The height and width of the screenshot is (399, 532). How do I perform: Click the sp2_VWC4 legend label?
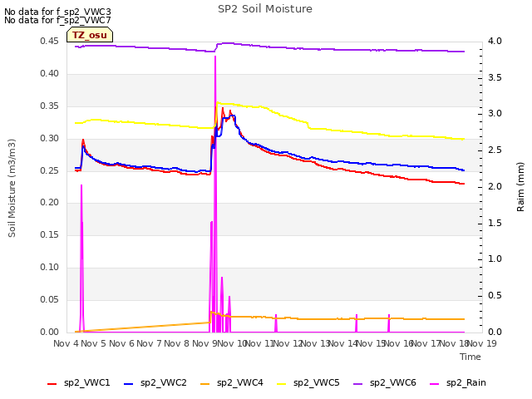pyautogui.click(x=240, y=383)
